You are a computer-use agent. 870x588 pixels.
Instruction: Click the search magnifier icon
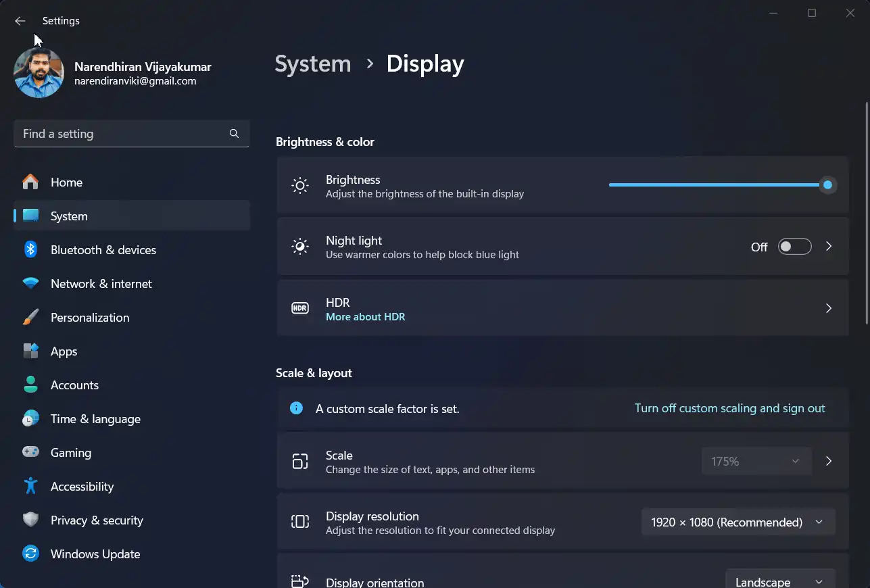(x=234, y=133)
